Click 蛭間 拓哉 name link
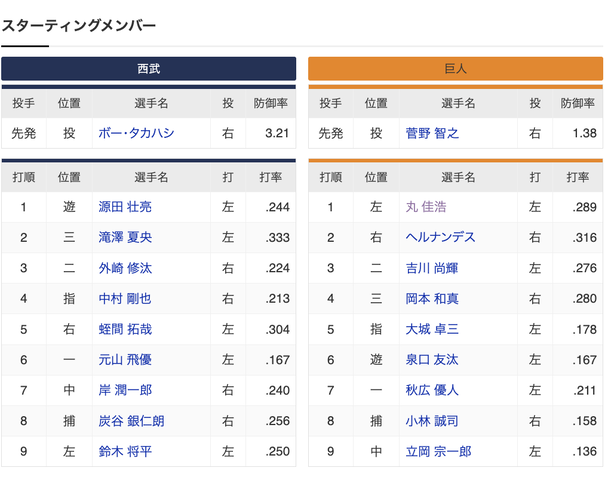The width and height of the screenshot is (608, 480). pyautogui.click(x=125, y=329)
